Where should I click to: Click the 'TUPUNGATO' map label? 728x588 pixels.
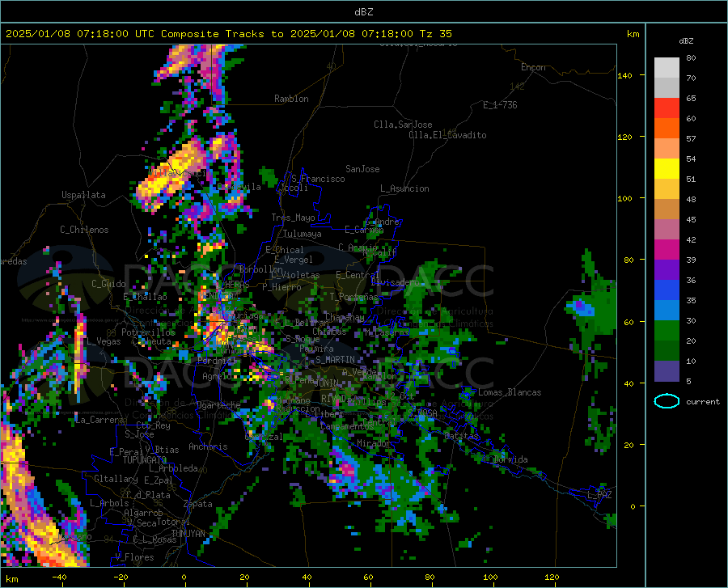(145, 460)
